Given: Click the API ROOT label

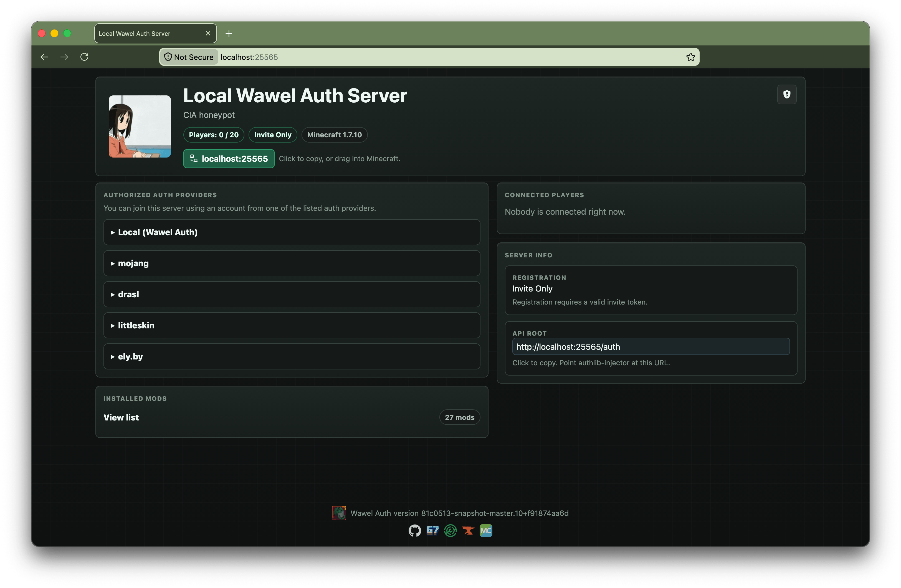Looking at the screenshot, I should [x=529, y=333].
